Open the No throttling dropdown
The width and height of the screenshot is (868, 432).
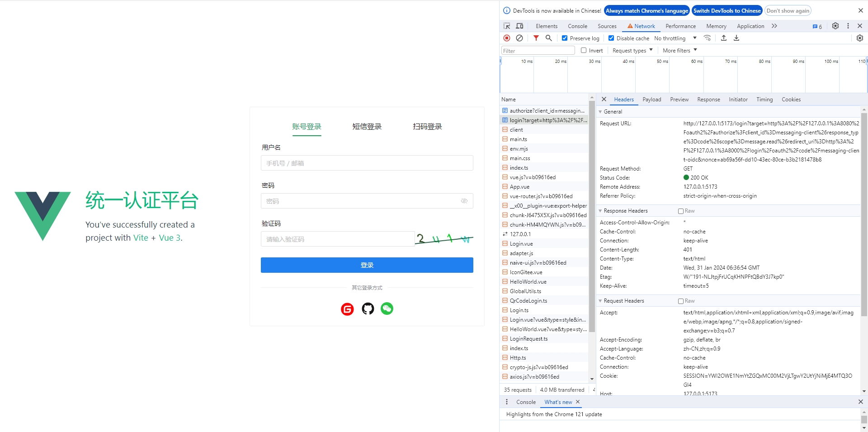675,38
